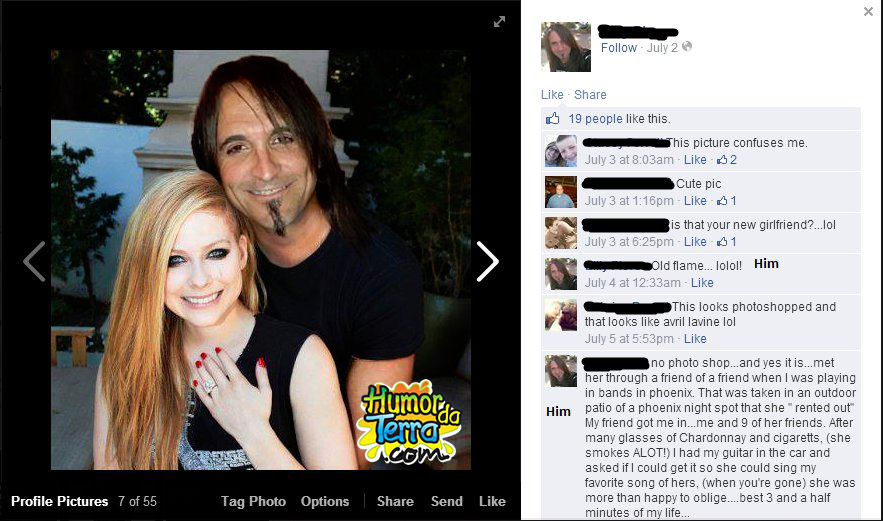883x521 pixels.
Task: Toggle Like under the poster's name
Action: pyautogui.click(x=552, y=95)
